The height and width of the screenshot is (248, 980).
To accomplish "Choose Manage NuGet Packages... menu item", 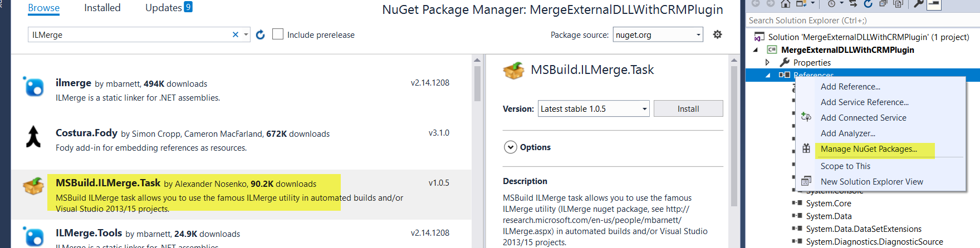I will click(869, 149).
